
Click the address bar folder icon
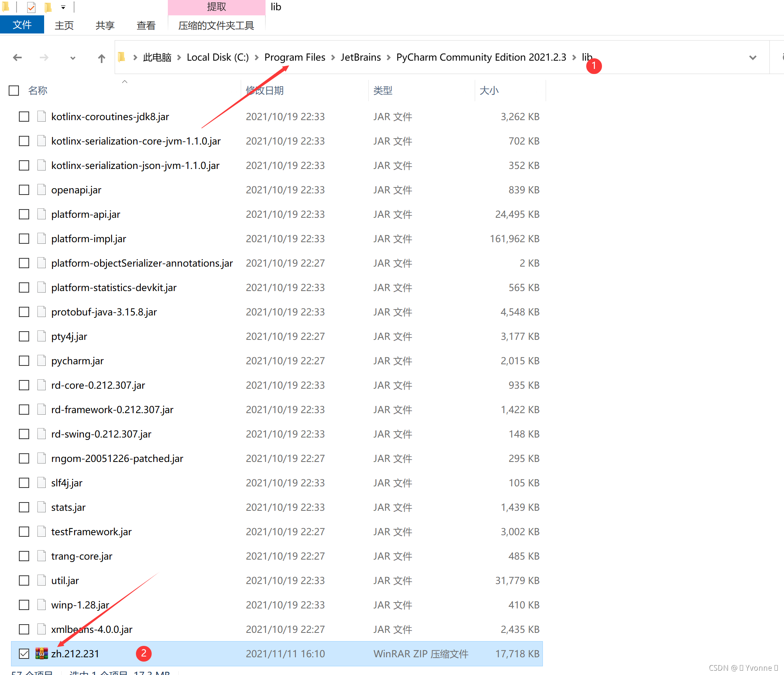pyautogui.click(x=122, y=57)
